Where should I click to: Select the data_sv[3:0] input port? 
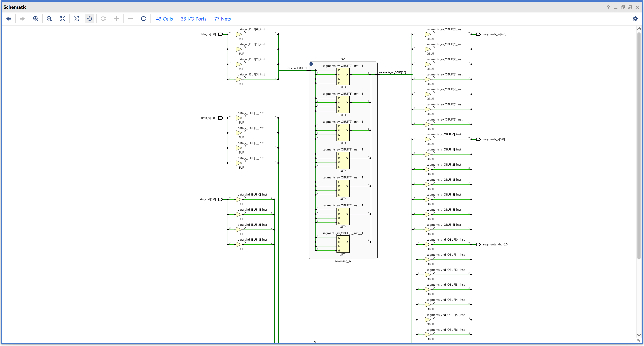[220, 34]
